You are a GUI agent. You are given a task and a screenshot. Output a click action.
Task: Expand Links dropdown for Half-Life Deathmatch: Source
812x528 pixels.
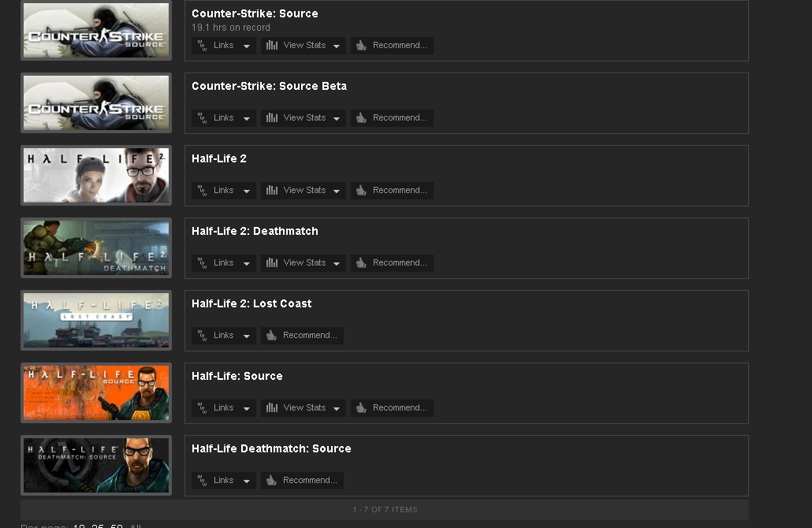224,481
